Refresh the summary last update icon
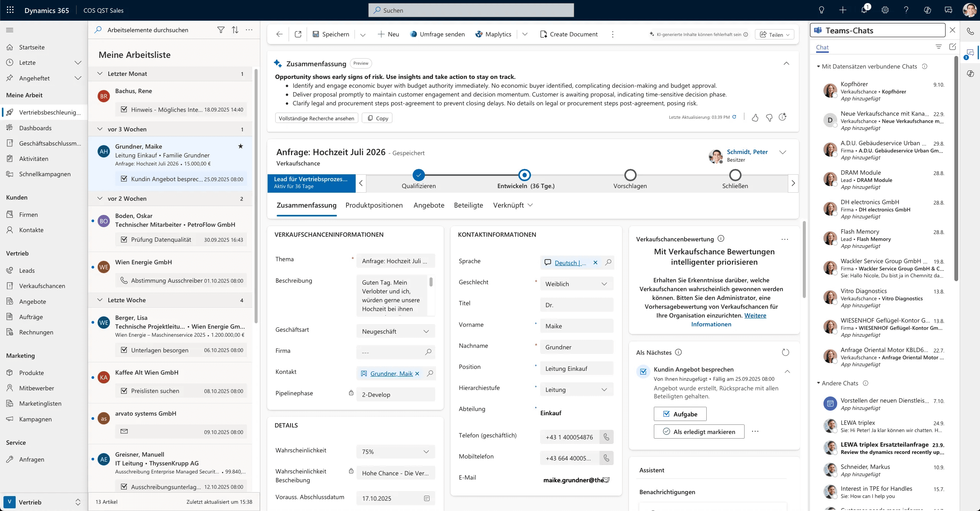Screen dimensions: 980x511 [734, 117]
